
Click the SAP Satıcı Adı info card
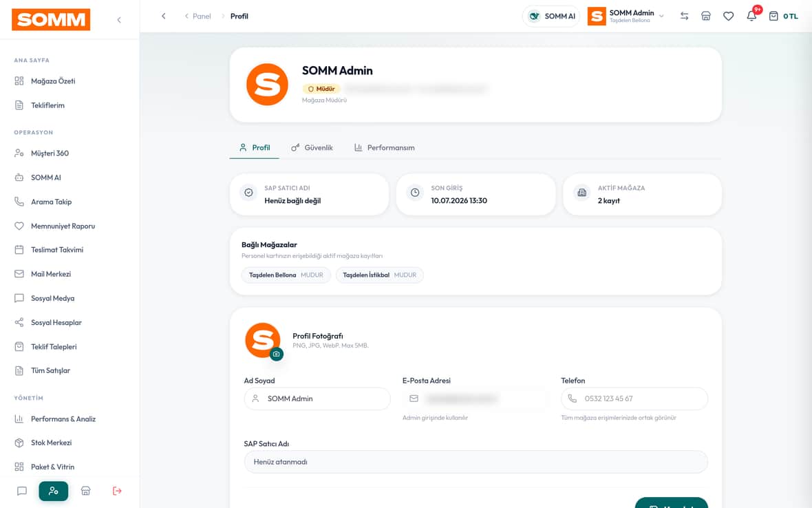(309, 194)
